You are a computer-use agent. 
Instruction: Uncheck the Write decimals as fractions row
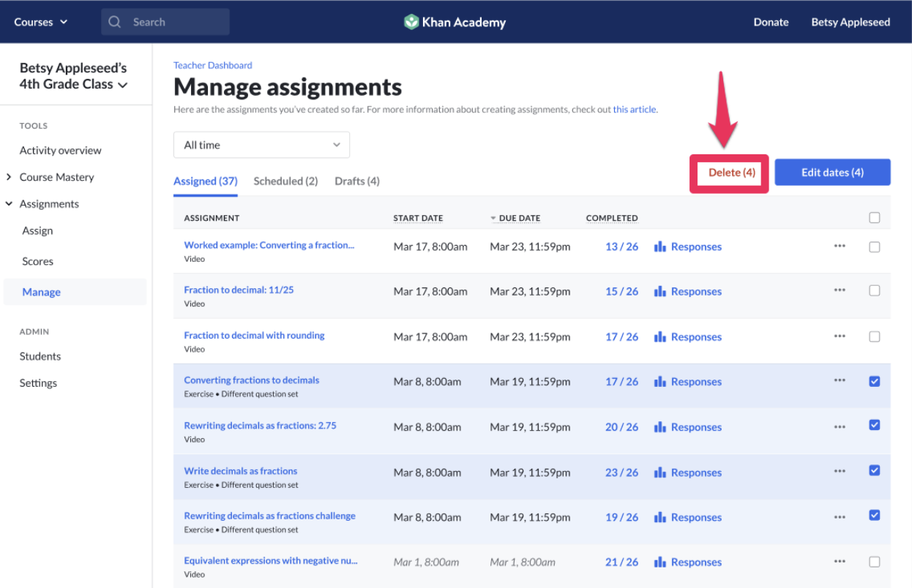click(x=874, y=470)
